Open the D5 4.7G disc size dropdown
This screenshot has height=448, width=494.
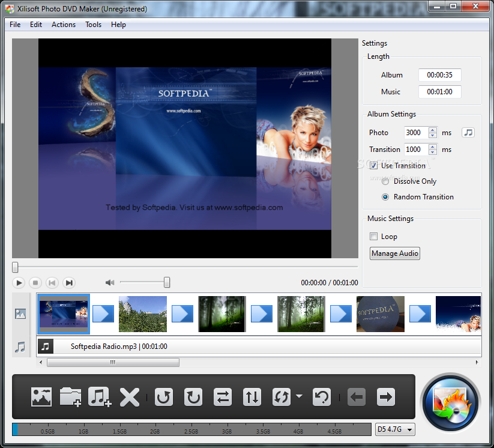[x=395, y=429]
